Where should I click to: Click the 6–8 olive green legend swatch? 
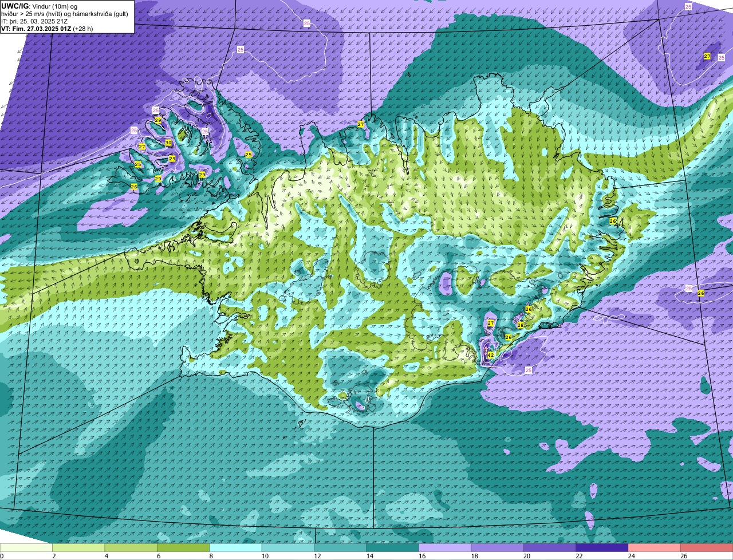(183, 548)
